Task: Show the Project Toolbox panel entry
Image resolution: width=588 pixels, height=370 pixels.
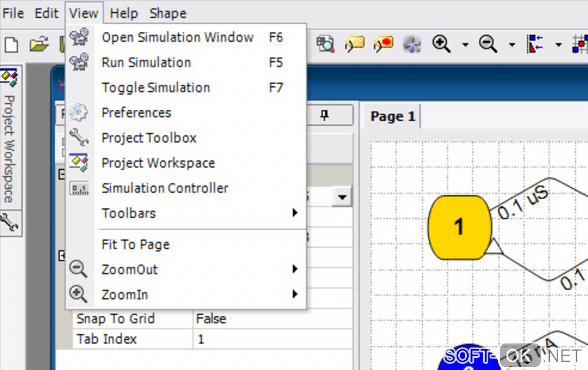Action: coord(186,138)
